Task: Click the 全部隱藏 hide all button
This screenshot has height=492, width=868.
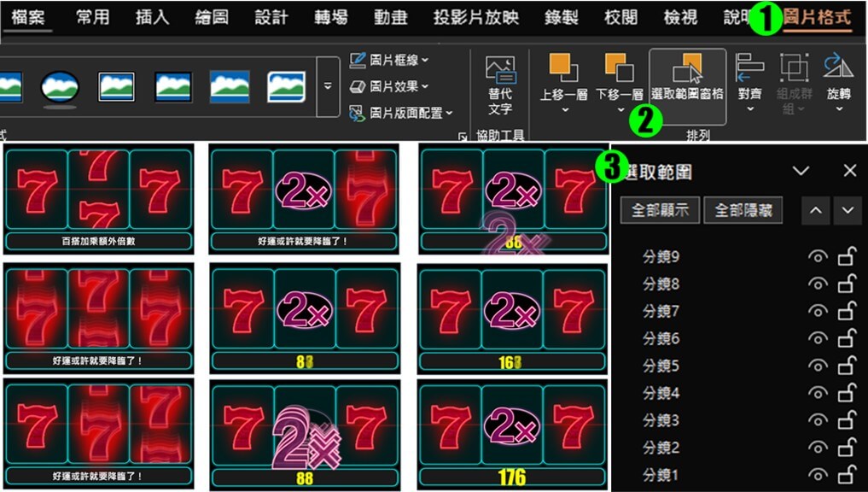Action: [743, 210]
